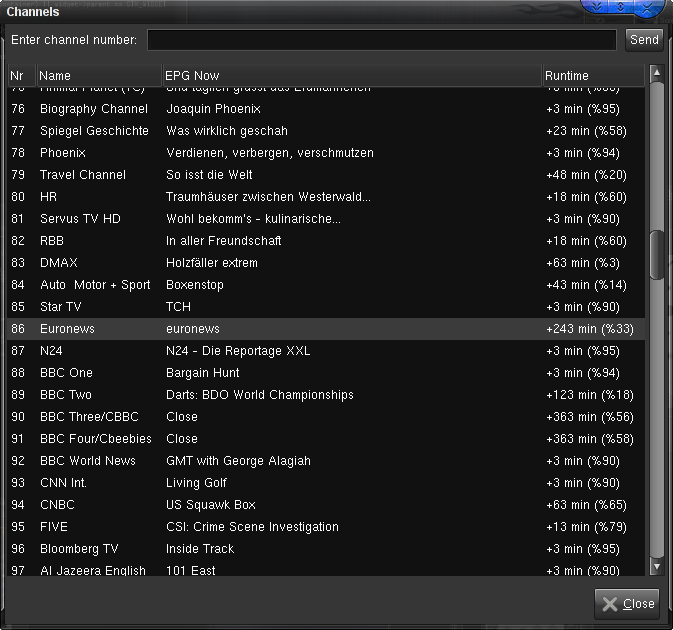The height and width of the screenshot is (630, 673).
Task: Select the CNN Int. channel
Action: coord(326,483)
